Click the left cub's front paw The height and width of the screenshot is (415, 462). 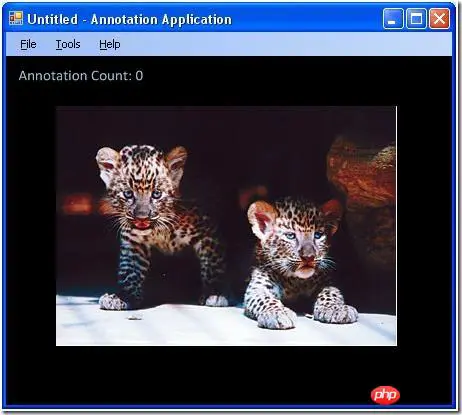[x=113, y=302]
